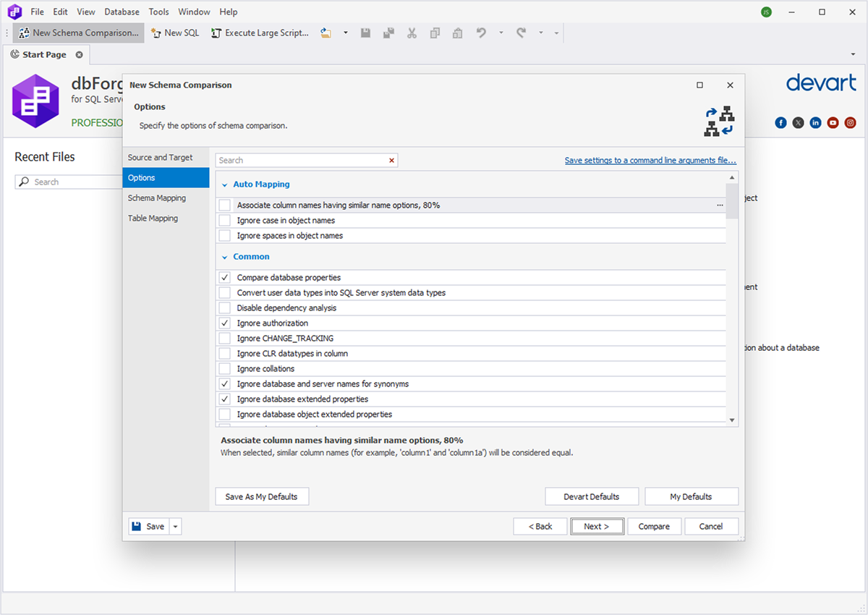
Task: Click the options list scrollbar down arrow
Action: pyautogui.click(x=732, y=420)
